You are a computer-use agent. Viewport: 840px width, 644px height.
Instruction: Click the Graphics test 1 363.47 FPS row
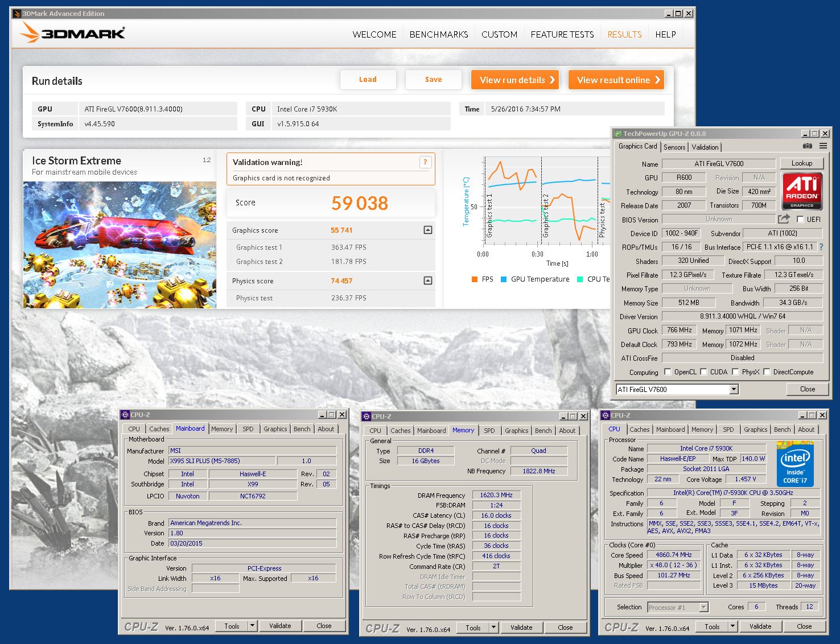pos(331,247)
